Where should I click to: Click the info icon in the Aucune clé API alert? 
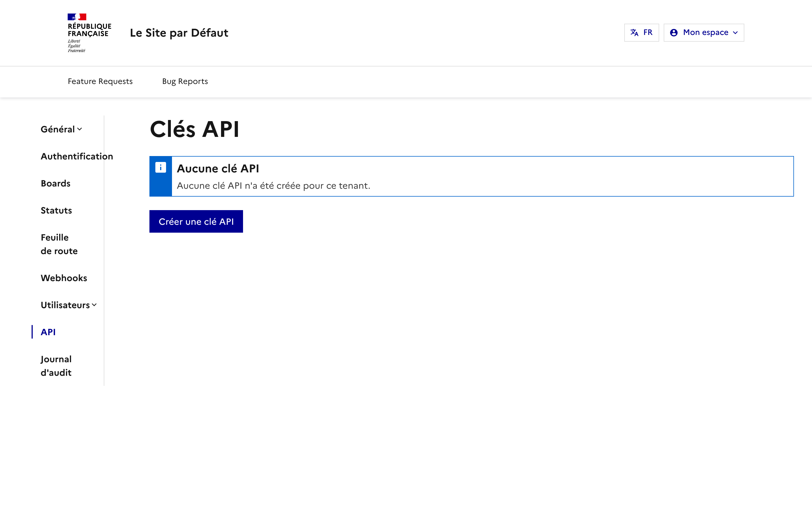click(x=161, y=167)
